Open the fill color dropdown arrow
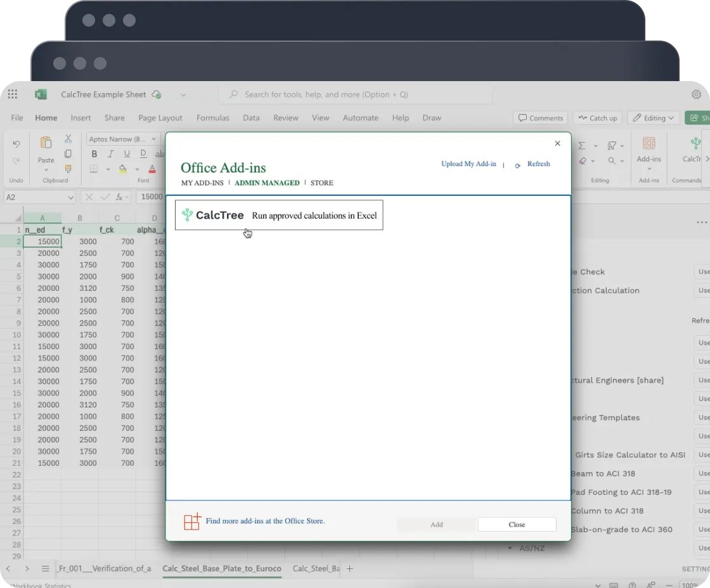 (x=137, y=169)
